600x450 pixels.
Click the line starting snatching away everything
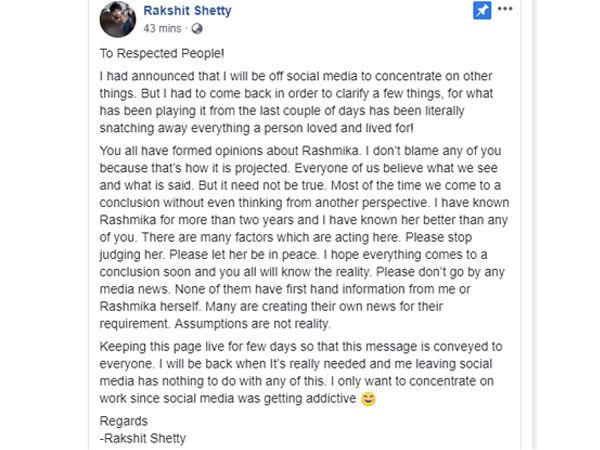[x=257, y=128]
